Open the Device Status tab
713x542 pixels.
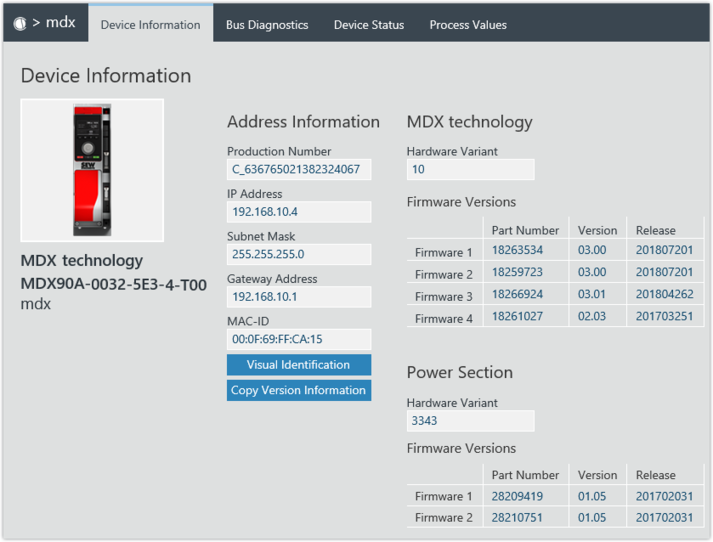(369, 25)
